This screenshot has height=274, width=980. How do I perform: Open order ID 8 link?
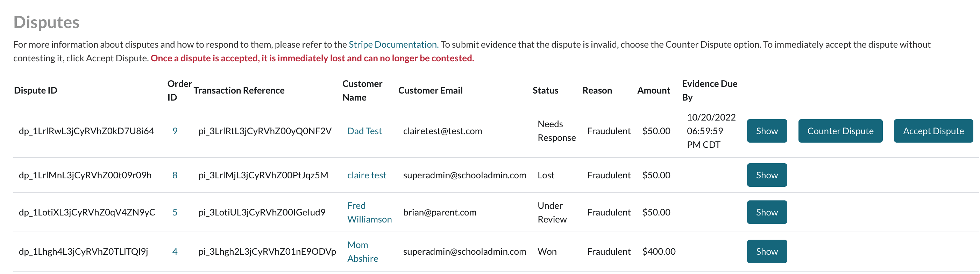[x=175, y=175]
